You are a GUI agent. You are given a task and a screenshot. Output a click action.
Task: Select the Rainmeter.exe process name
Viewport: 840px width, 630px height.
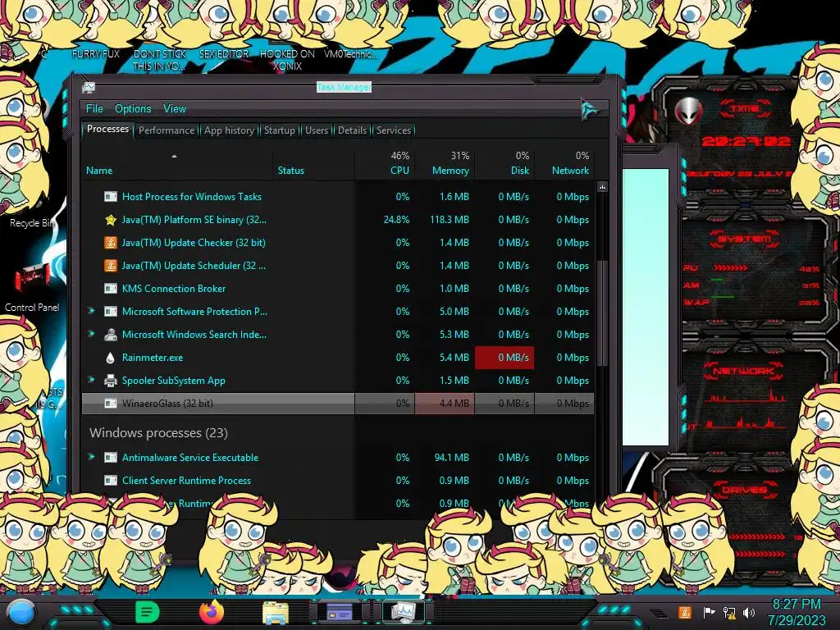(x=152, y=358)
